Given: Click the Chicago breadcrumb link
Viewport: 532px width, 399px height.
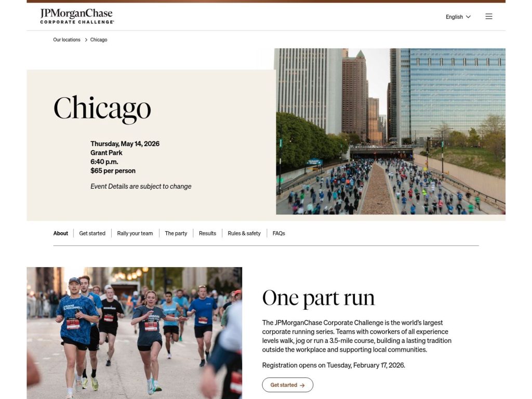Looking at the screenshot, I should [98, 39].
